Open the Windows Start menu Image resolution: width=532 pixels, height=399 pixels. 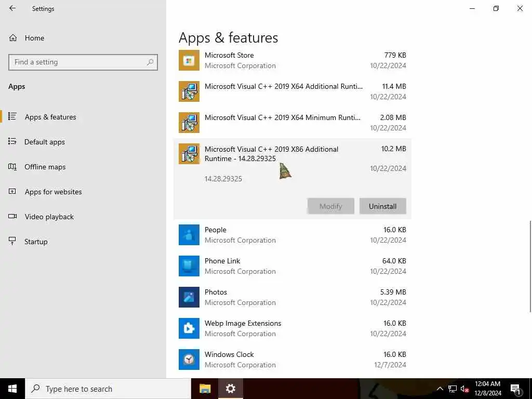[x=12, y=389]
